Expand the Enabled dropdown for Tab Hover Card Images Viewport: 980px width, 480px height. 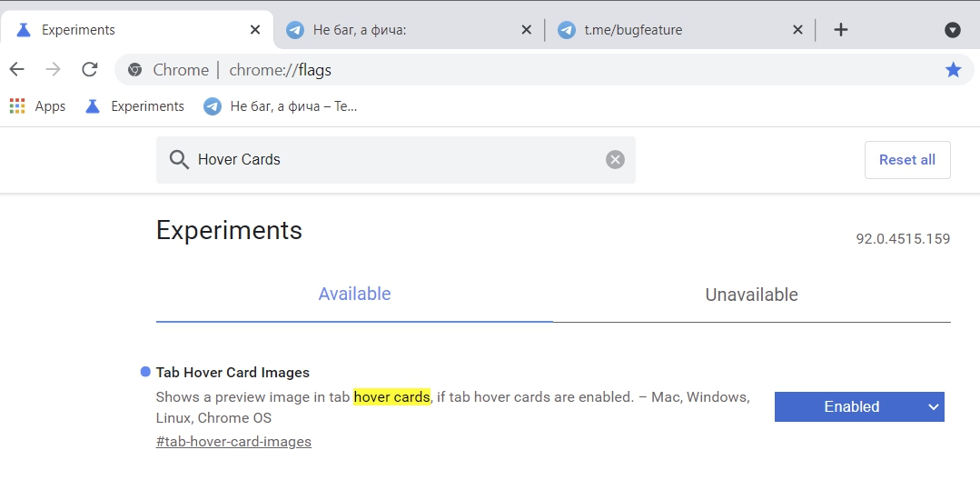(x=859, y=407)
